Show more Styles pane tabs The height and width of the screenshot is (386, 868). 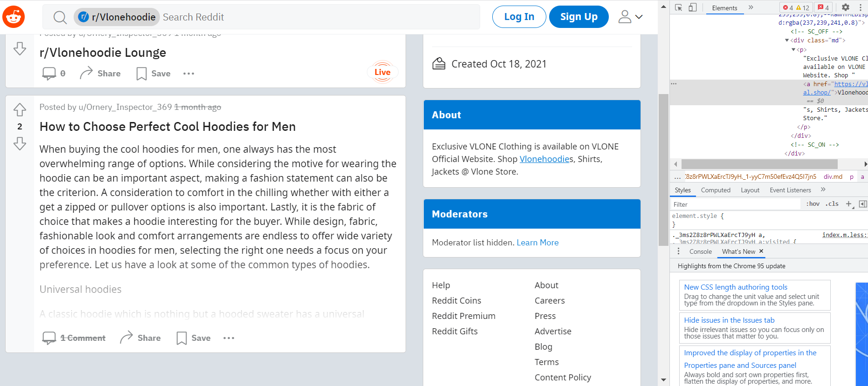[x=823, y=190]
